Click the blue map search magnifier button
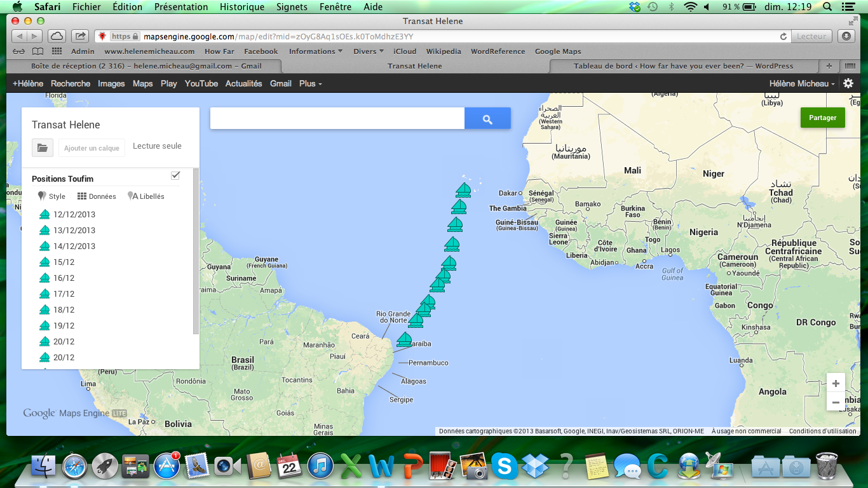This screenshot has height=488, width=868. coord(487,118)
